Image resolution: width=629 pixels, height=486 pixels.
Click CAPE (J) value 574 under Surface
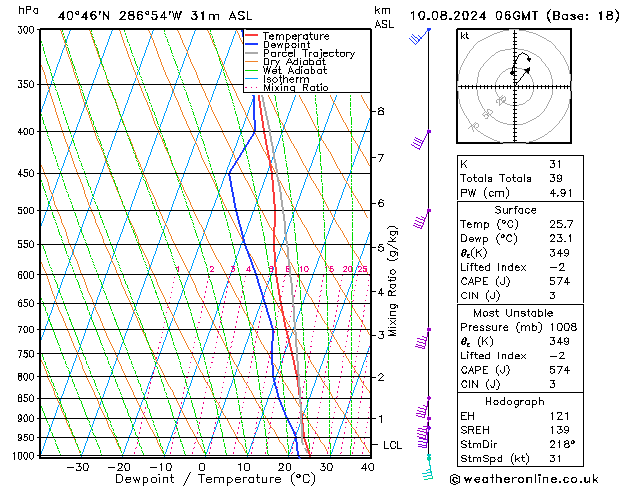coord(559,281)
